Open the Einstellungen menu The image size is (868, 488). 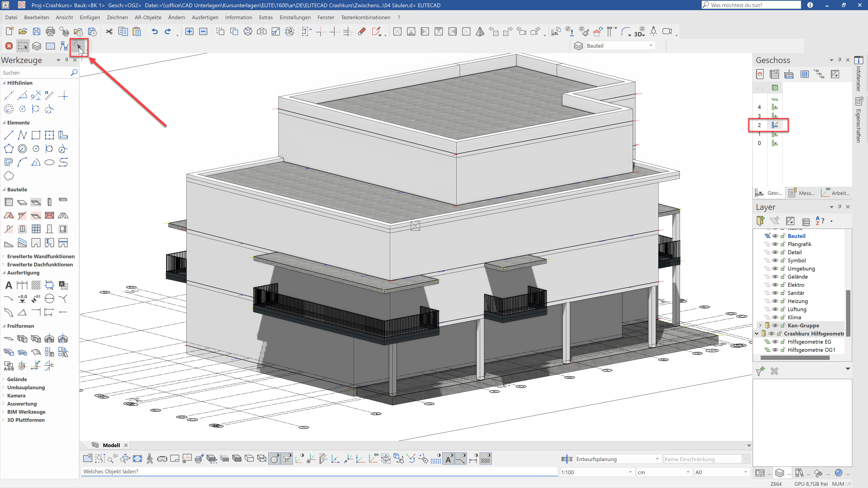point(295,17)
